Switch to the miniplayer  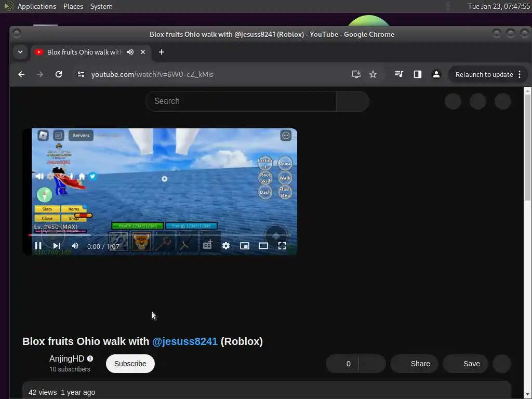pyautogui.click(x=245, y=246)
